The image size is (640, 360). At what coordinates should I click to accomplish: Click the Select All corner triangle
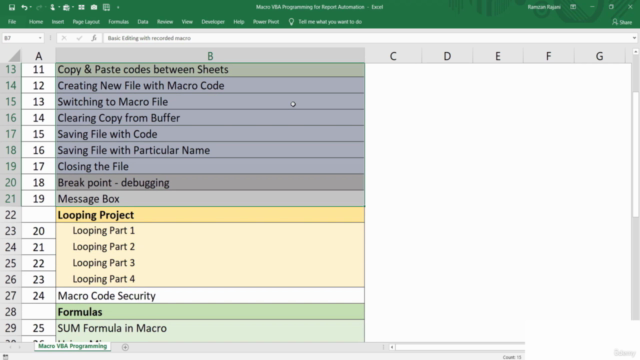point(14,56)
